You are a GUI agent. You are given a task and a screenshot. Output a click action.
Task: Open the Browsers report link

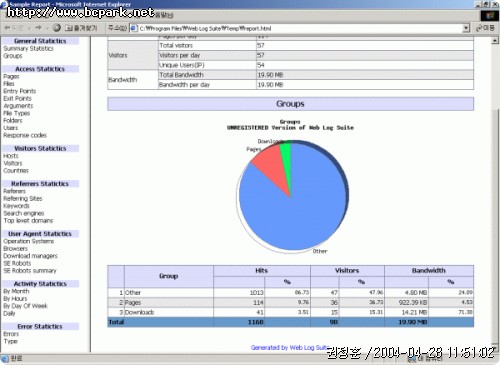(15, 249)
